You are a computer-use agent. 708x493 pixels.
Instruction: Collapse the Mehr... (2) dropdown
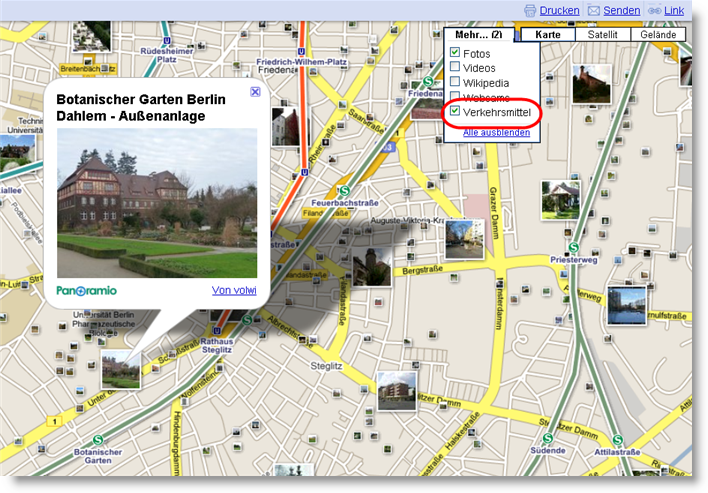point(479,35)
